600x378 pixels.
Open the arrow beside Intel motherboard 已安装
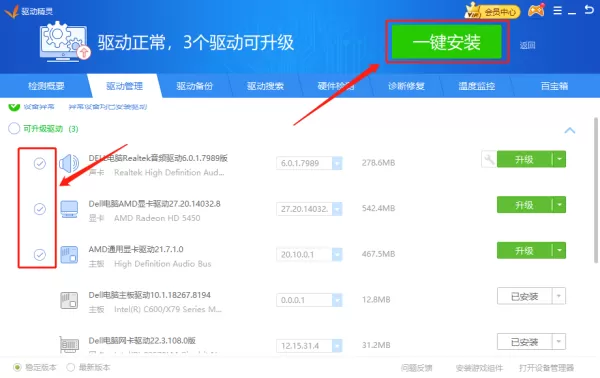[559, 296]
